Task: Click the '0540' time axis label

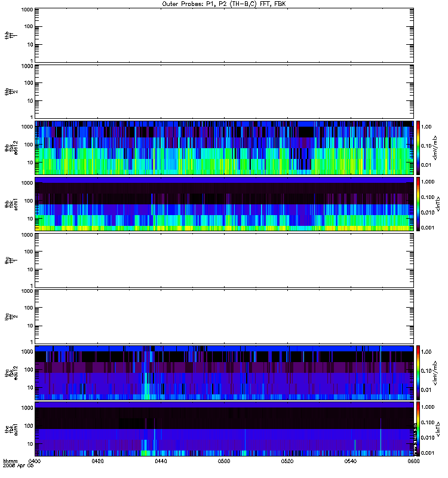Action: click(351, 461)
